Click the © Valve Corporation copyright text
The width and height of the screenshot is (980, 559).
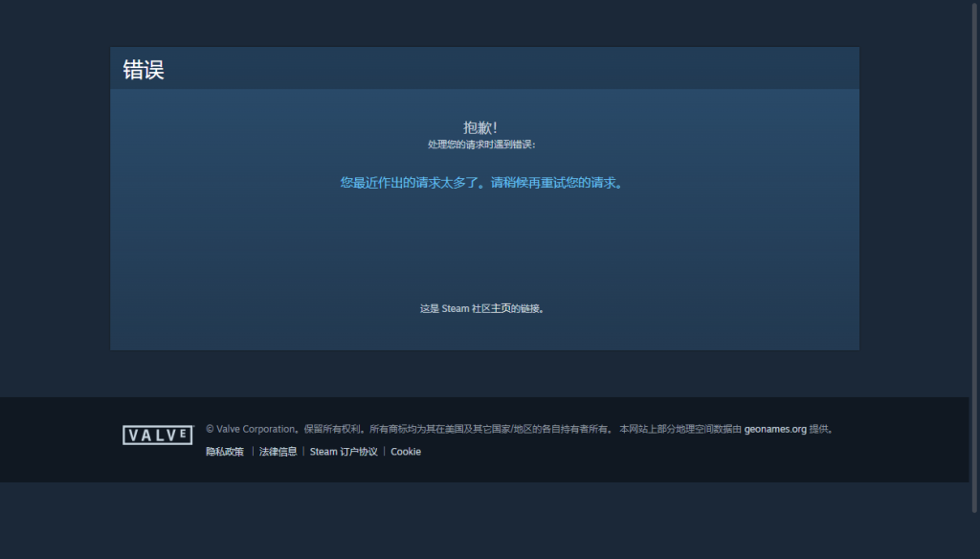(250, 430)
